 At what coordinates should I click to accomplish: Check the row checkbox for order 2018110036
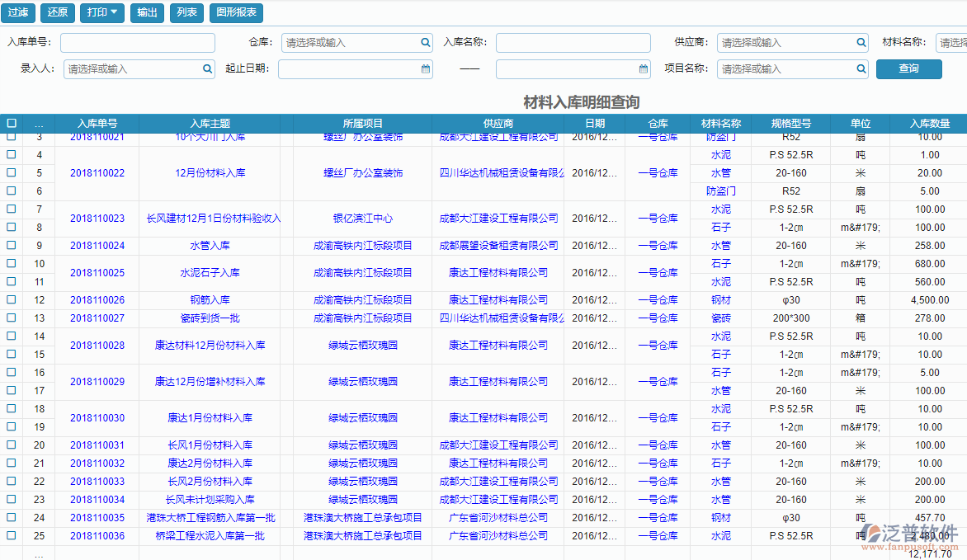(x=12, y=536)
